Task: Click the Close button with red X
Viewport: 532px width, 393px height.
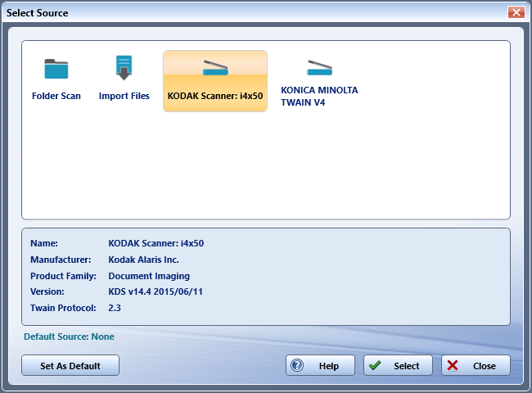Action: [x=476, y=365]
